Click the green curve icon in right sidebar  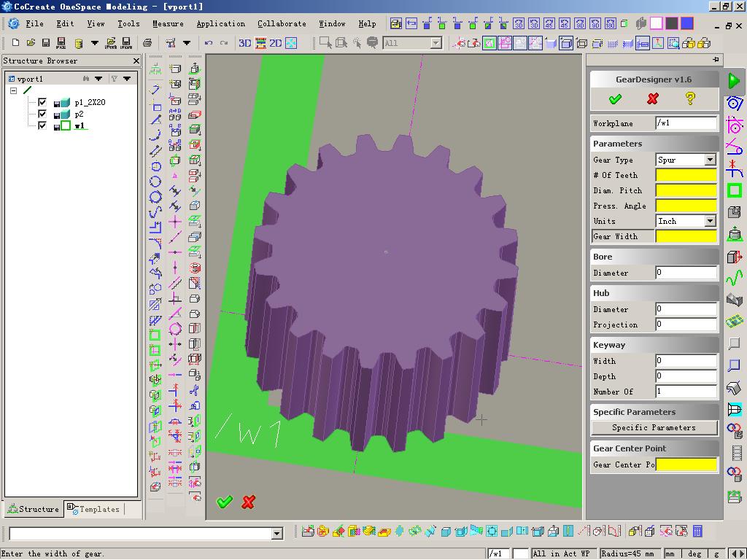click(x=734, y=278)
